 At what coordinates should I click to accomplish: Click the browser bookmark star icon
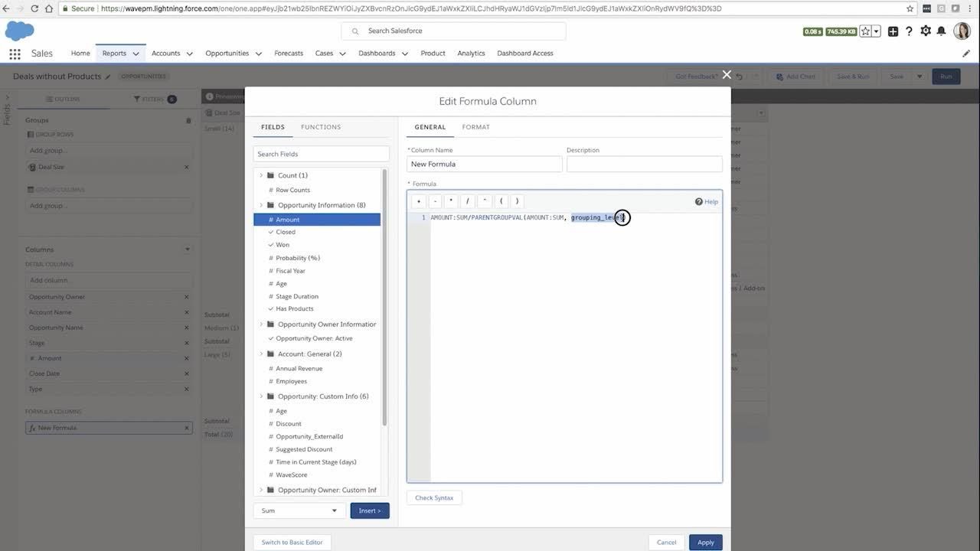click(x=910, y=8)
